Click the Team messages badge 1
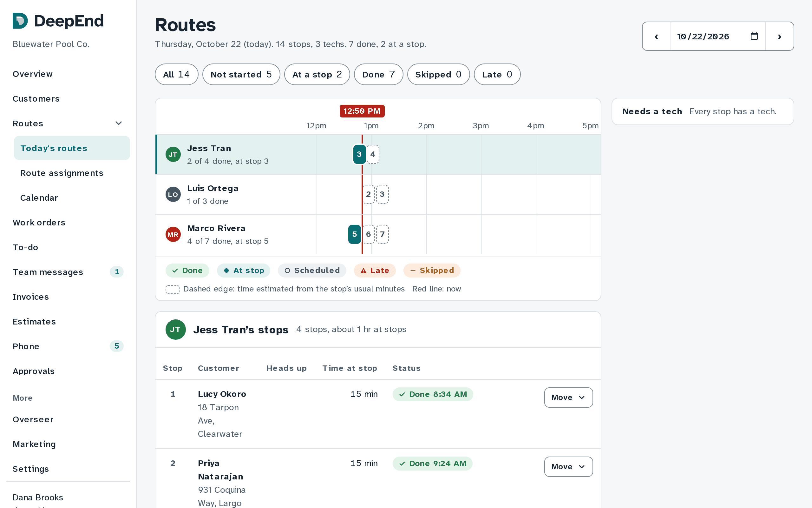812x508 pixels. click(x=117, y=272)
